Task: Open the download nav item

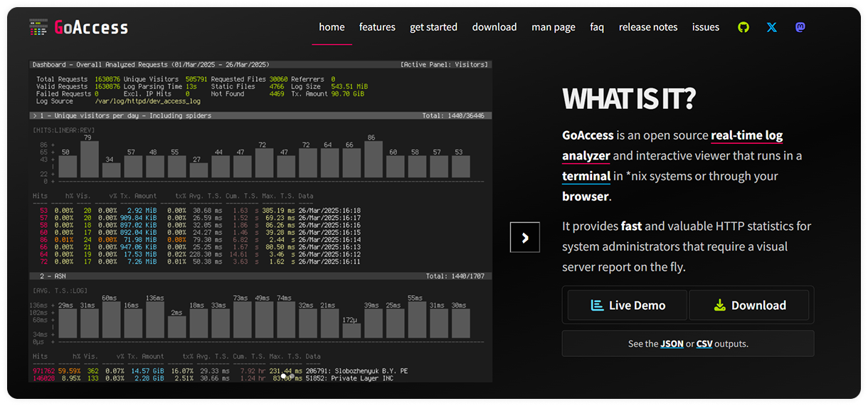Action: [x=494, y=27]
